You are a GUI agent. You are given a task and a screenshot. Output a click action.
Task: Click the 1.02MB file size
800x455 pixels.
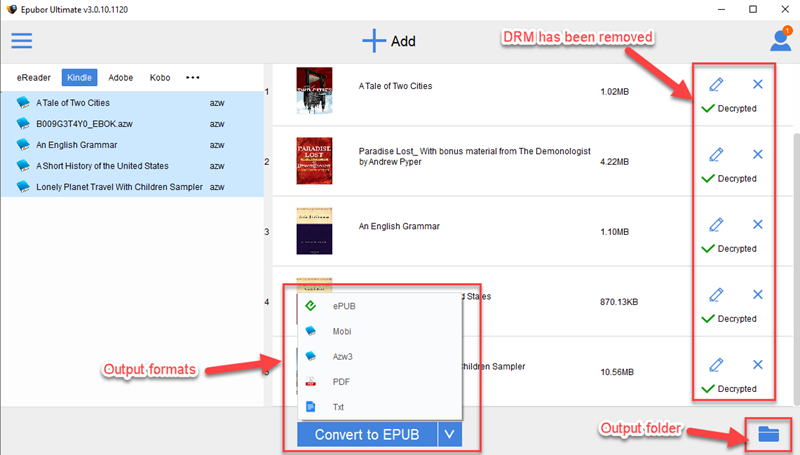coord(614,92)
